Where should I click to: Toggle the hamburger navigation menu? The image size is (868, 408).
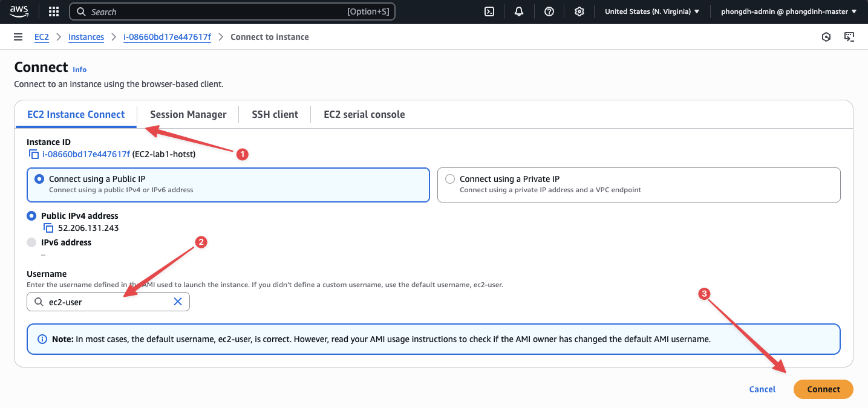pos(18,37)
